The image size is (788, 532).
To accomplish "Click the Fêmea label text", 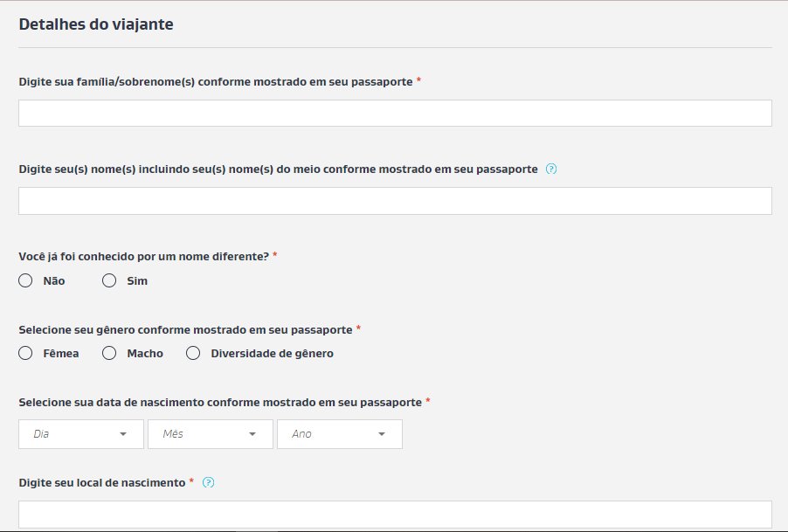I will click(x=61, y=353).
